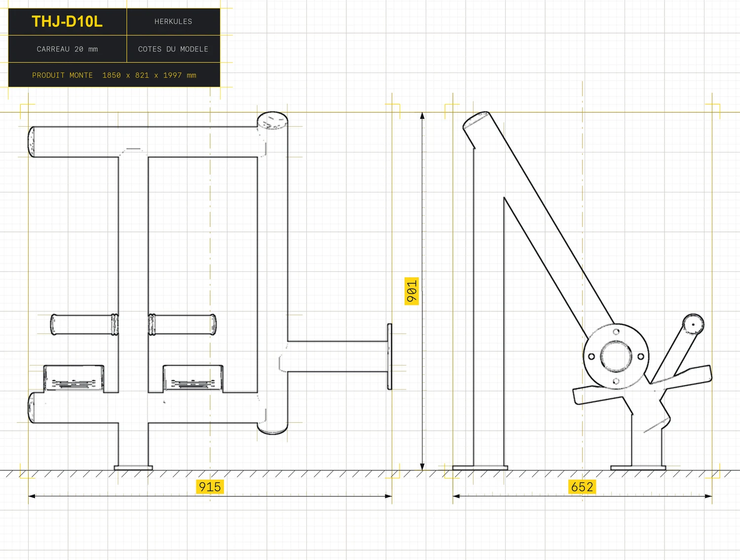740x560 pixels.
Task: Select the base plate under the central post
Action: click(133, 468)
